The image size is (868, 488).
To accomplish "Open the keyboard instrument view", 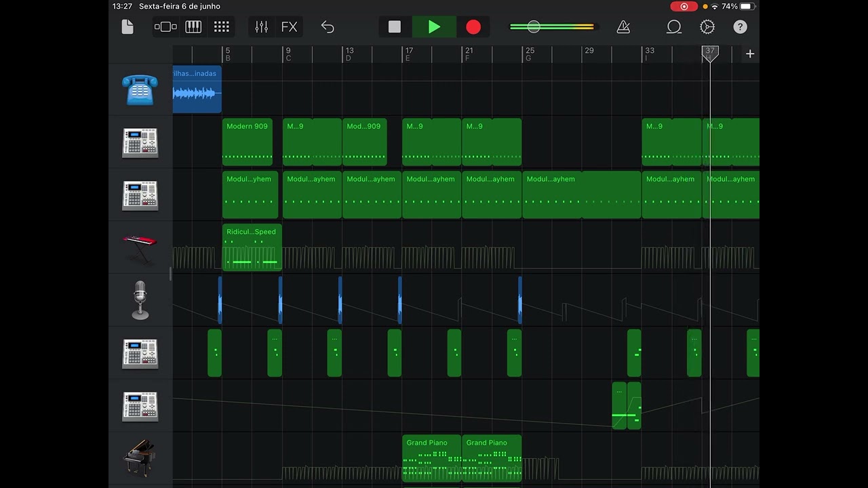I will 193,27.
